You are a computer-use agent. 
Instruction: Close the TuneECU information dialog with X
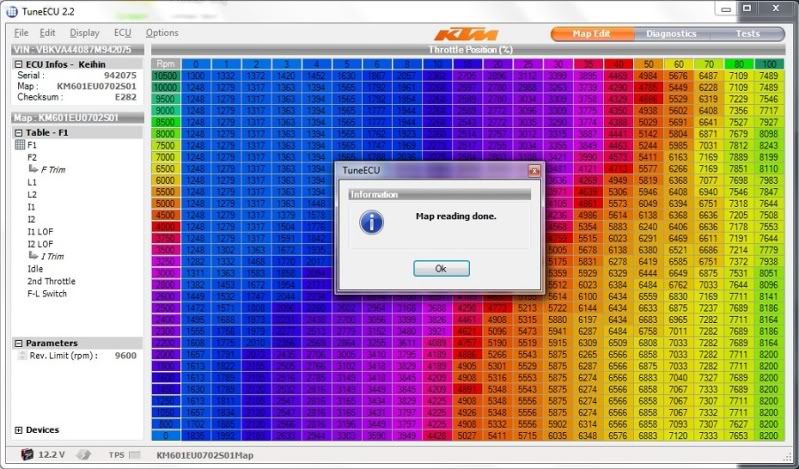[x=534, y=171]
